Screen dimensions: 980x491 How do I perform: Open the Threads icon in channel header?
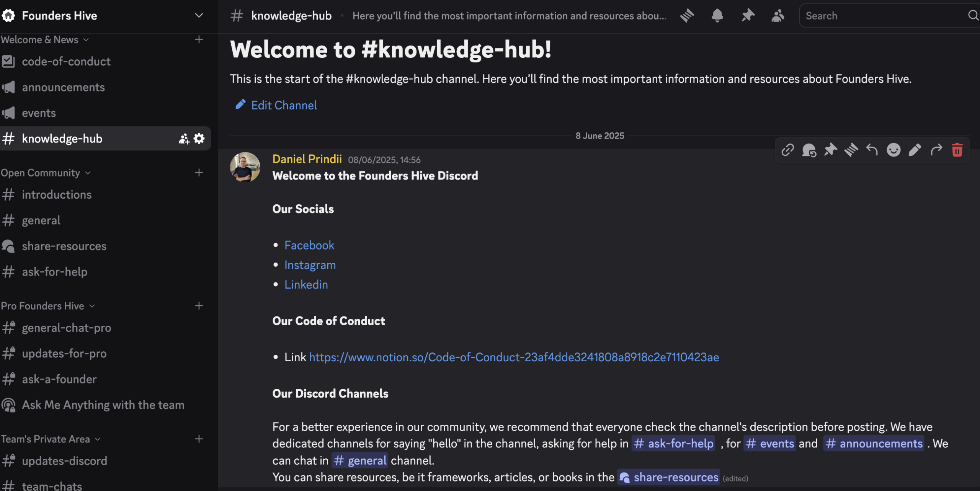687,16
